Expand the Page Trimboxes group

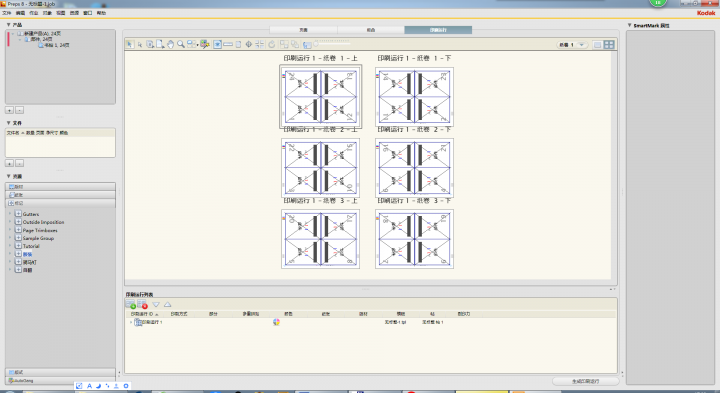point(18,230)
